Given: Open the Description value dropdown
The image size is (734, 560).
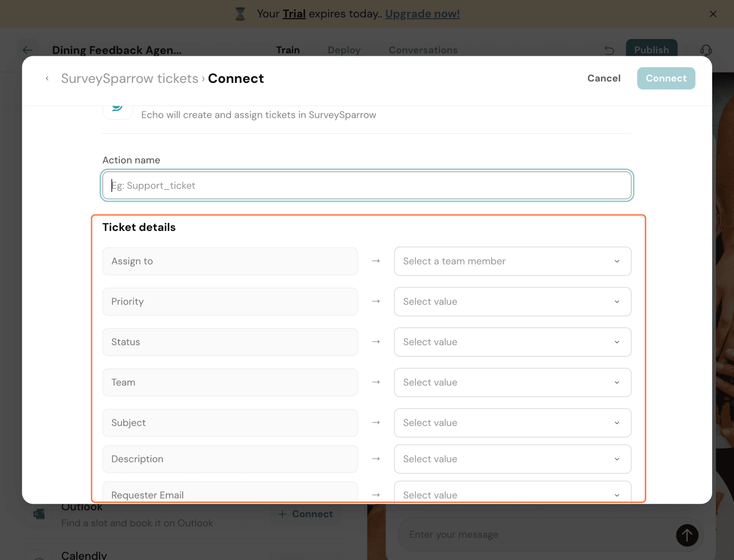Looking at the screenshot, I should [x=513, y=459].
